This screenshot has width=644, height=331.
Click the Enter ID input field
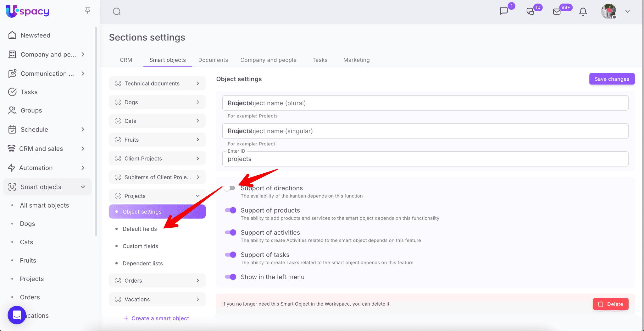point(425,159)
